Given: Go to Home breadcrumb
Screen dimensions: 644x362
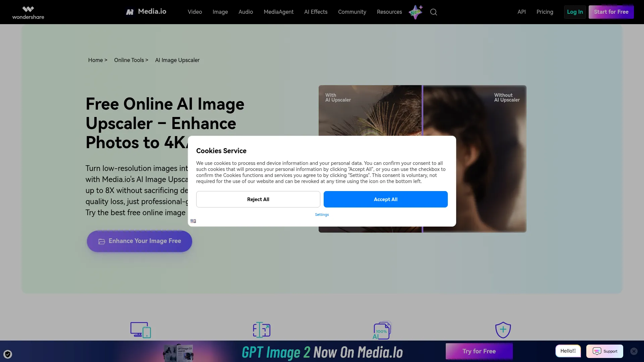Looking at the screenshot, I should 96,60.
